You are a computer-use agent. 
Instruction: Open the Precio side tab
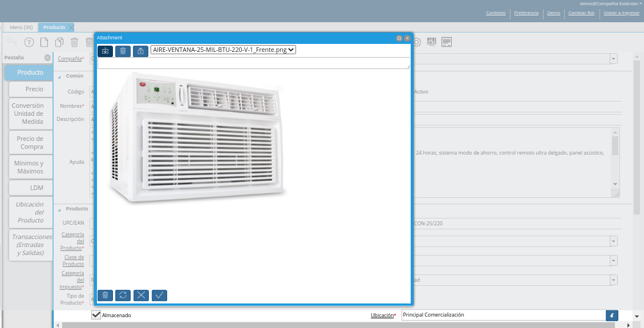pyautogui.click(x=31, y=89)
